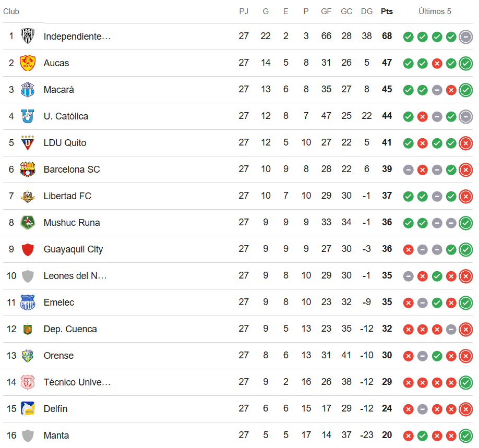Select the Barcelona SC crest
This screenshot has height=448, width=479.
(x=28, y=169)
